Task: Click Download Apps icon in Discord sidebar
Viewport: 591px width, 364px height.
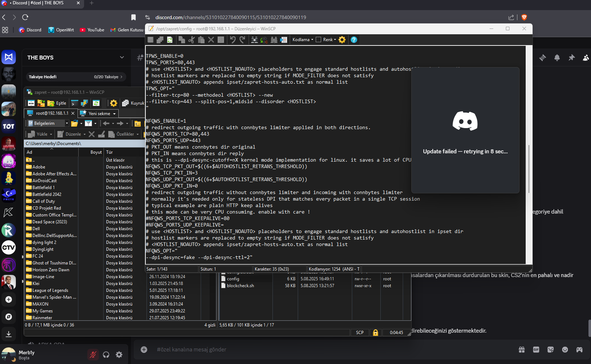Action: coord(9,334)
